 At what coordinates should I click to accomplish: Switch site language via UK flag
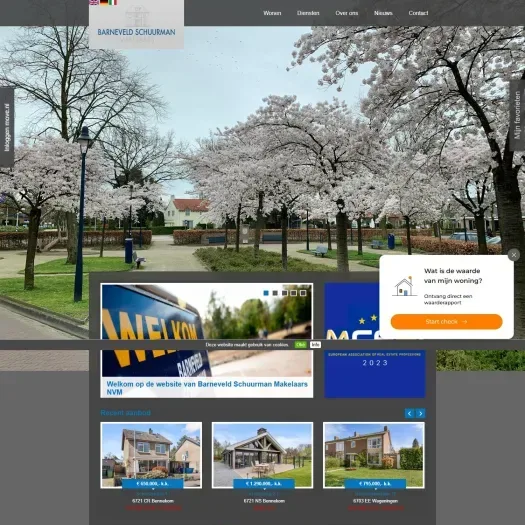94,2
